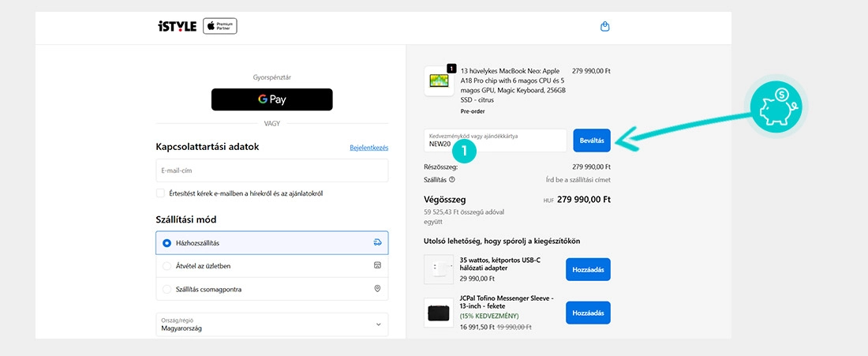
Task: Click the Szállítási mód heading
Action: tap(186, 219)
